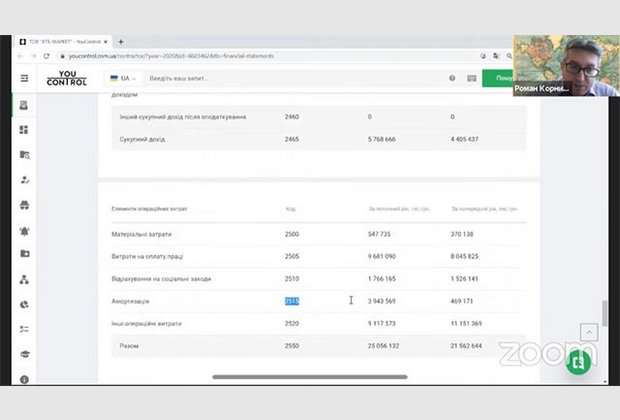Toggle the hamburger menu in sidebar

[24, 78]
